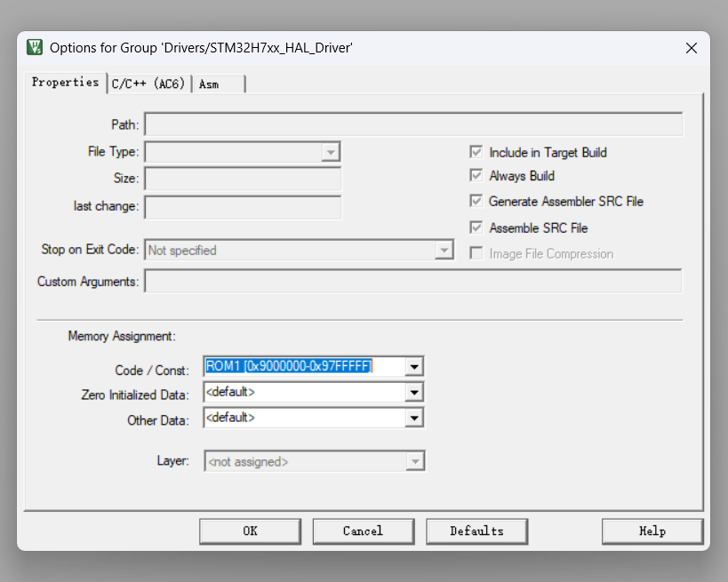Open the Asm tab
This screenshot has width=728, height=582.
[218, 84]
